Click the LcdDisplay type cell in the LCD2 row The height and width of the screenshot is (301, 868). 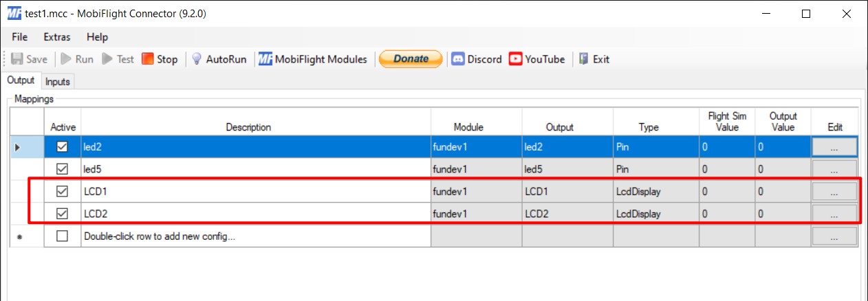[x=656, y=214]
